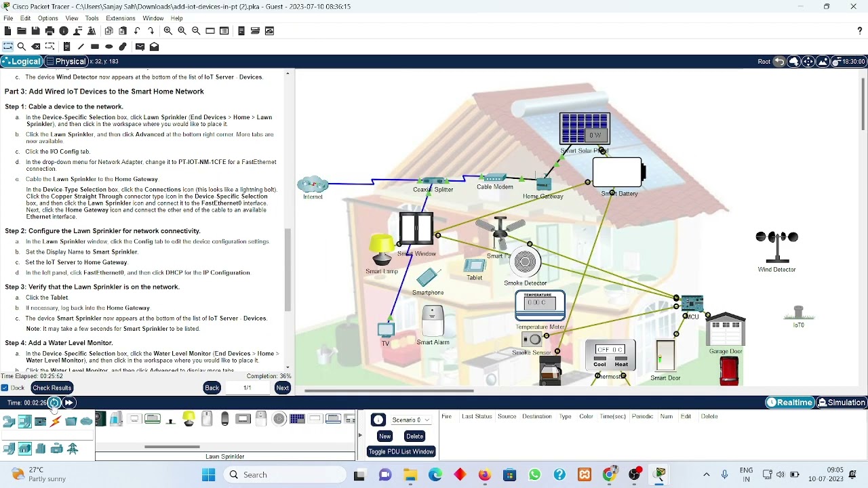Select the Delete tool icon
Screen dimensions: 868x488
[35, 47]
